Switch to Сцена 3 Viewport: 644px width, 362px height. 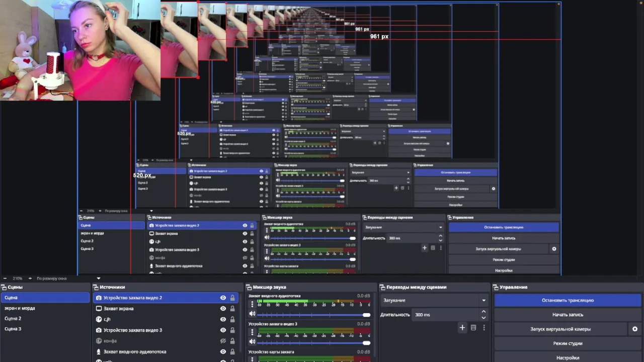(45, 329)
